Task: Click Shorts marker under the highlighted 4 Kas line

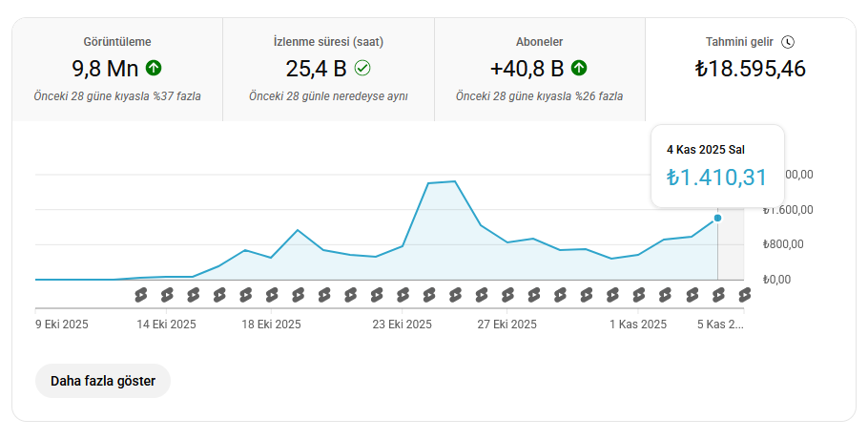Action: (718, 295)
